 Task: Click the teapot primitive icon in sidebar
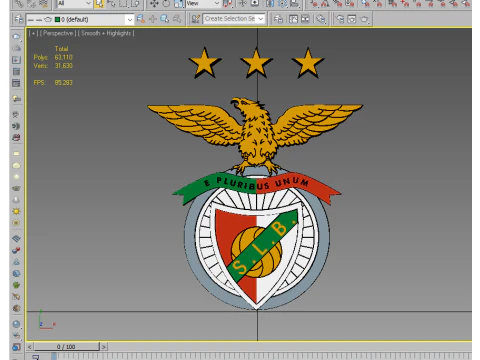(x=16, y=188)
